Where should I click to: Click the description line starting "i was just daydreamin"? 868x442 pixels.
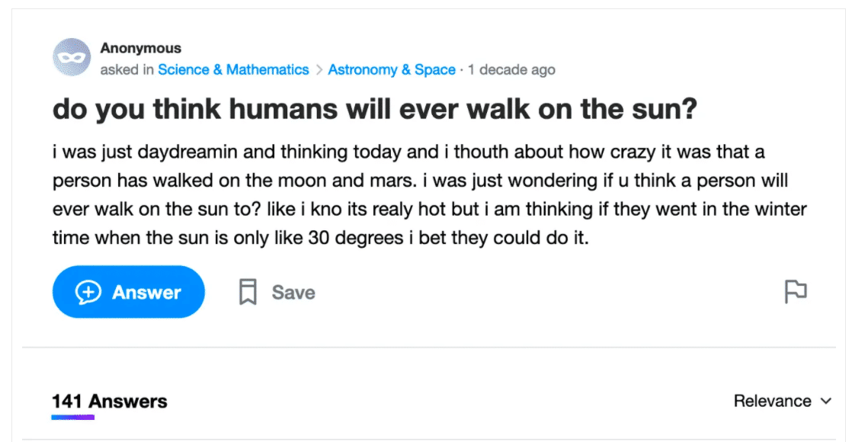point(408,152)
